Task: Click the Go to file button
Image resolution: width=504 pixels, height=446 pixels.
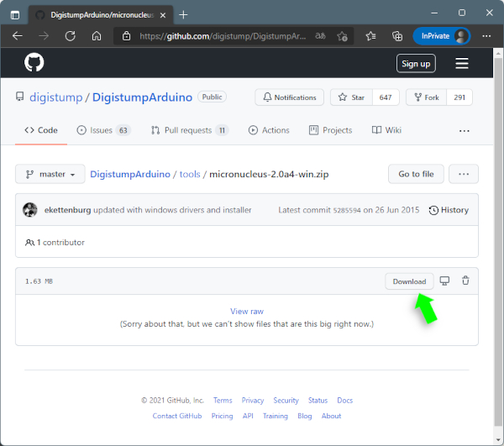Action: [416, 174]
